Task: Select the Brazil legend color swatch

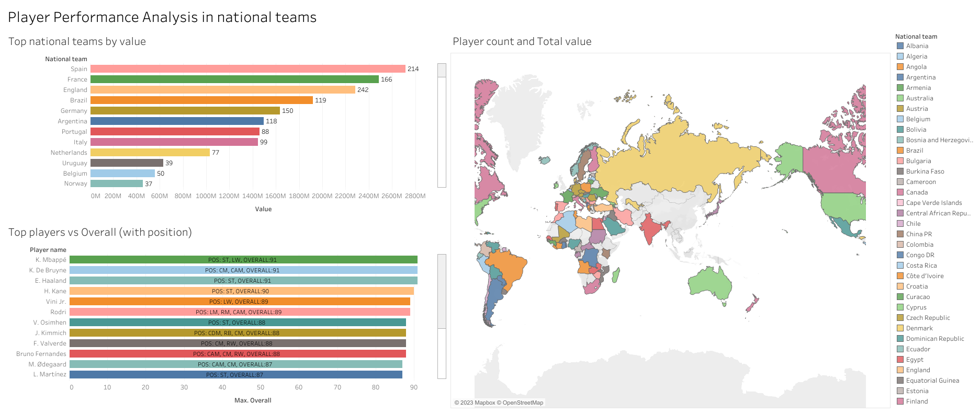Action: (x=900, y=151)
